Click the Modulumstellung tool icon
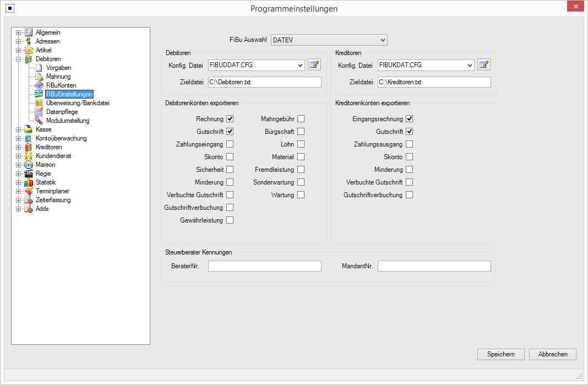588x385 pixels. pyautogui.click(x=39, y=121)
